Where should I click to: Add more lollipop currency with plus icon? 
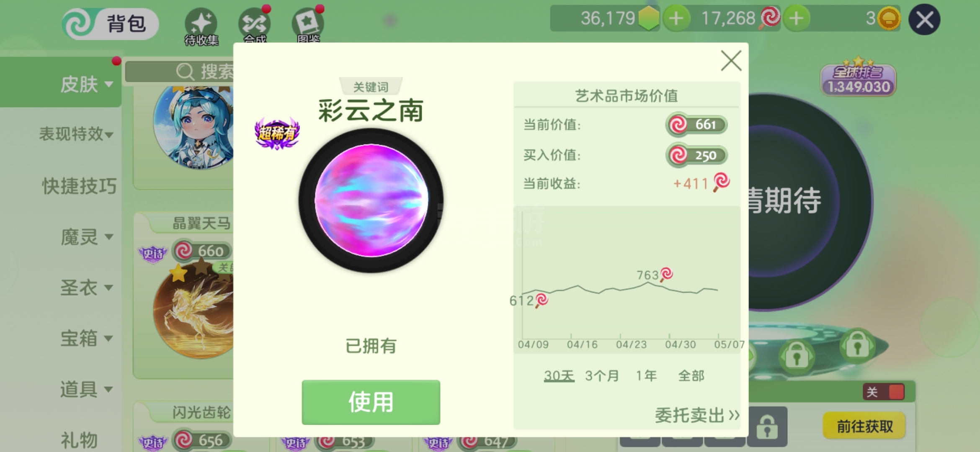(796, 18)
